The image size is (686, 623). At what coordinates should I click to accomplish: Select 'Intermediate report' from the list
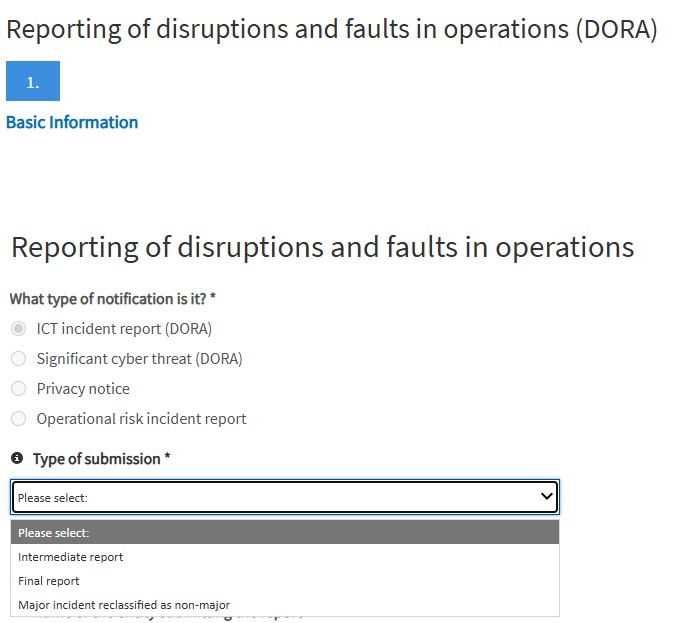[71, 557]
